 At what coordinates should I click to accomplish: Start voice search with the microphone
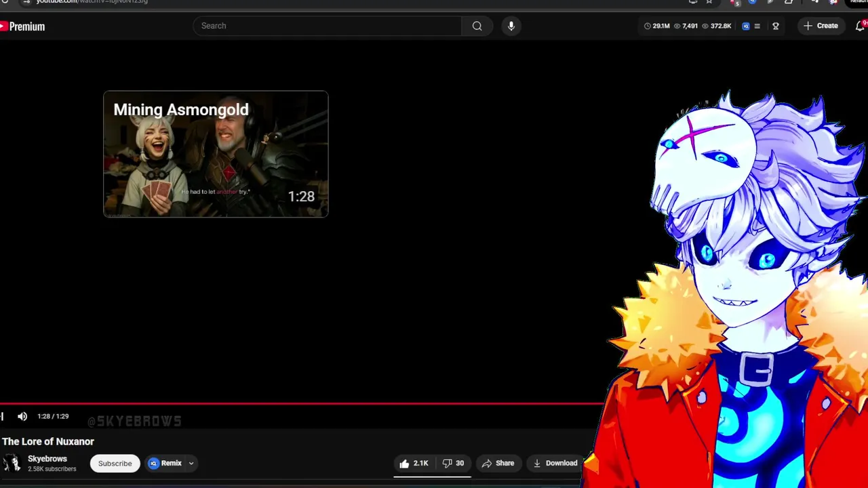(511, 26)
